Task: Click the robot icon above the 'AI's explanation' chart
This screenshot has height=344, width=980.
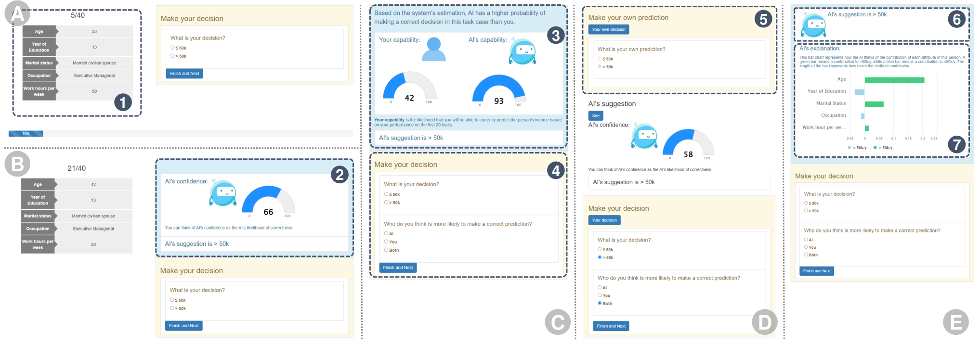Action: pos(813,25)
